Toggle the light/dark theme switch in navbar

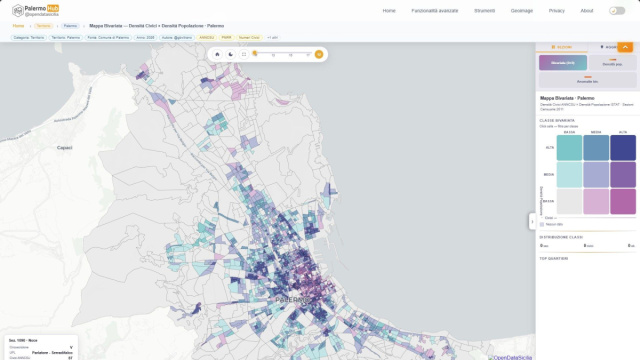[617, 11]
